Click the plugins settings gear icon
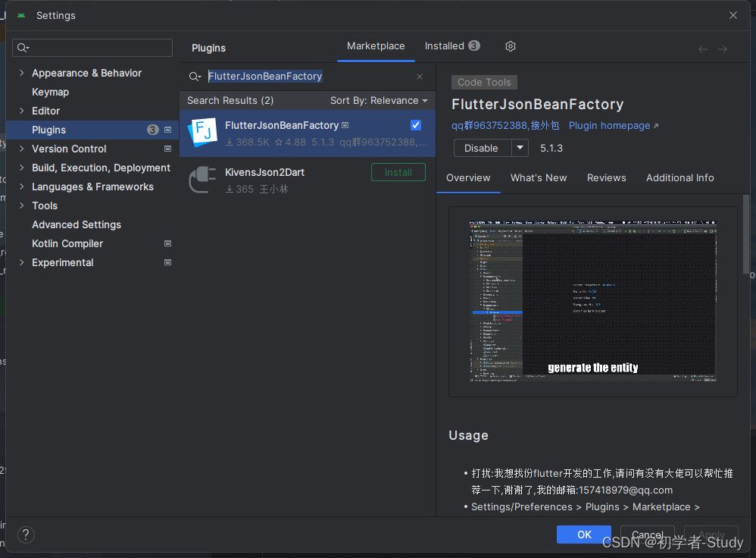 pos(511,46)
